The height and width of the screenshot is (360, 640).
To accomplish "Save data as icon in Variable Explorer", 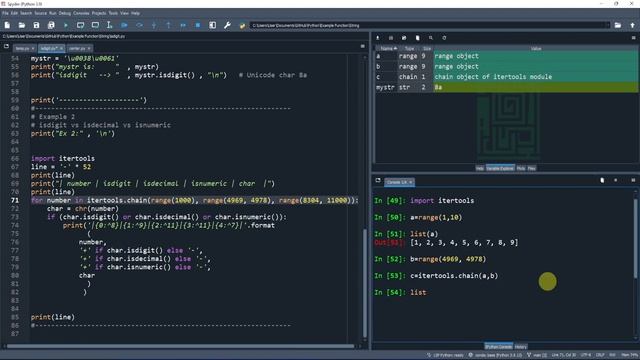I will click(x=404, y=38).
